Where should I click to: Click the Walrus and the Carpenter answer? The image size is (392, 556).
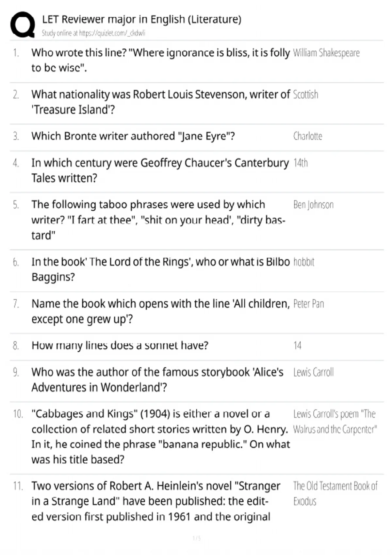tap(335, 422)
